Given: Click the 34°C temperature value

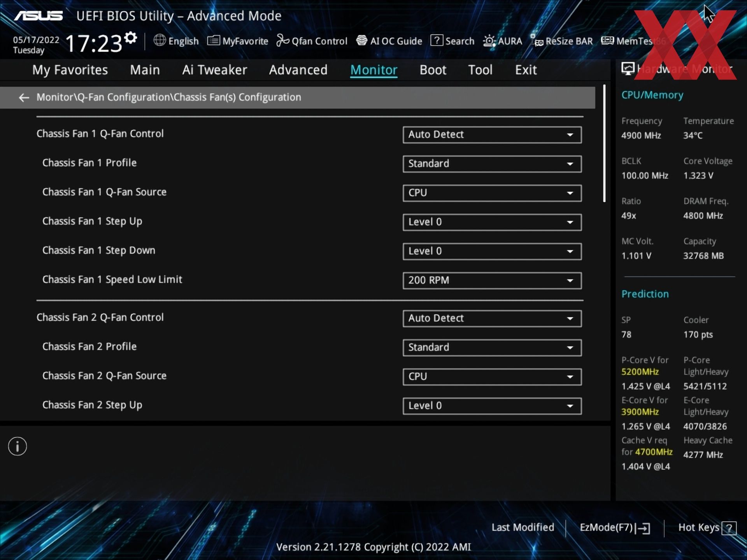Looking at the screenshot, I should click(x=693, y=136).
